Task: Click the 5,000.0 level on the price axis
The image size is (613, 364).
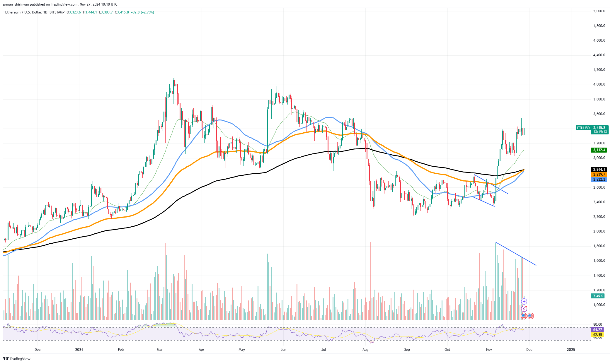Action: point(599,11)
